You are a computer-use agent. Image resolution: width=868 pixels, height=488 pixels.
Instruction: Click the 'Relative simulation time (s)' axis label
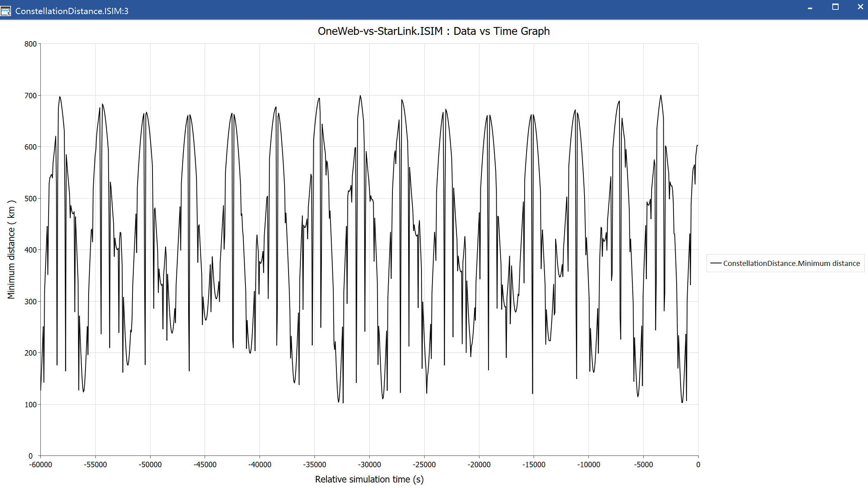coord(369,479)
